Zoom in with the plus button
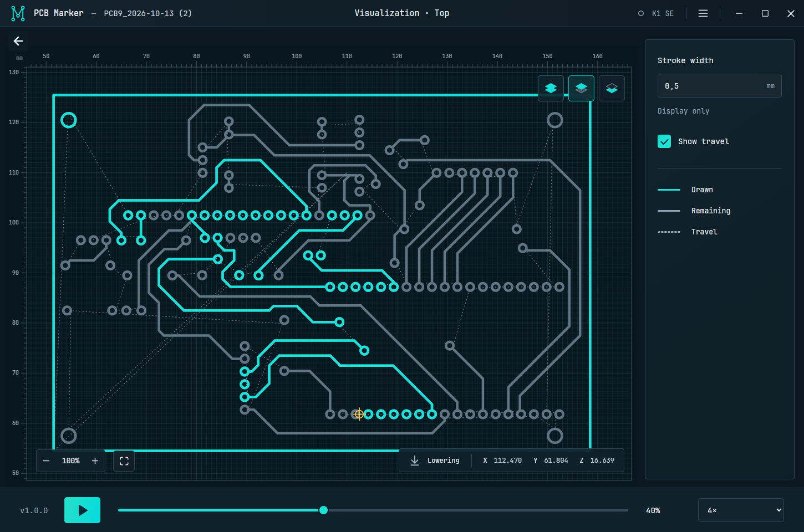 95,461
